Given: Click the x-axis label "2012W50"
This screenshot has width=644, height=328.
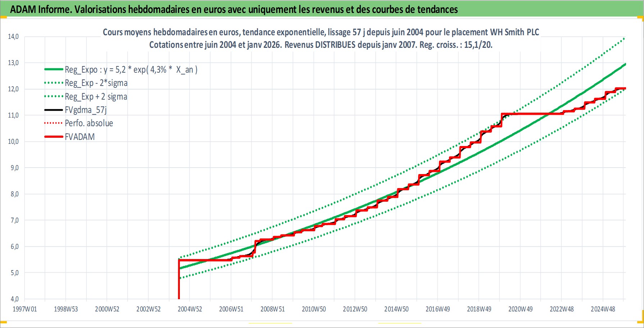Looking at the screenshot, I should coord(355,309).
